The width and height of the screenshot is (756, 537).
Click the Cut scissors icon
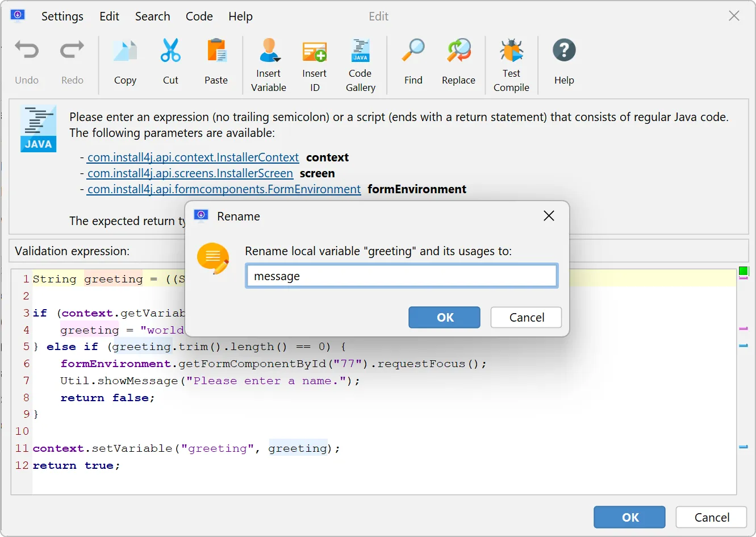click(x=170, y=51)
